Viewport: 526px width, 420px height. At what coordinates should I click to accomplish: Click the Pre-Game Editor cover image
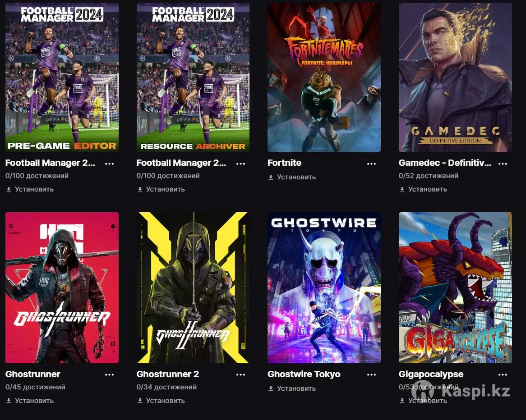[62, 77]
